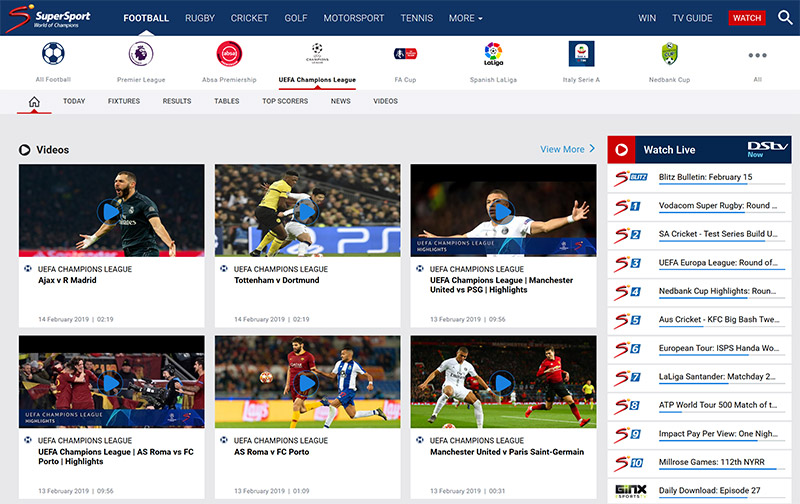Switch to the NEWS tab
Screen dimensions: 800x504
click(340, 101)
